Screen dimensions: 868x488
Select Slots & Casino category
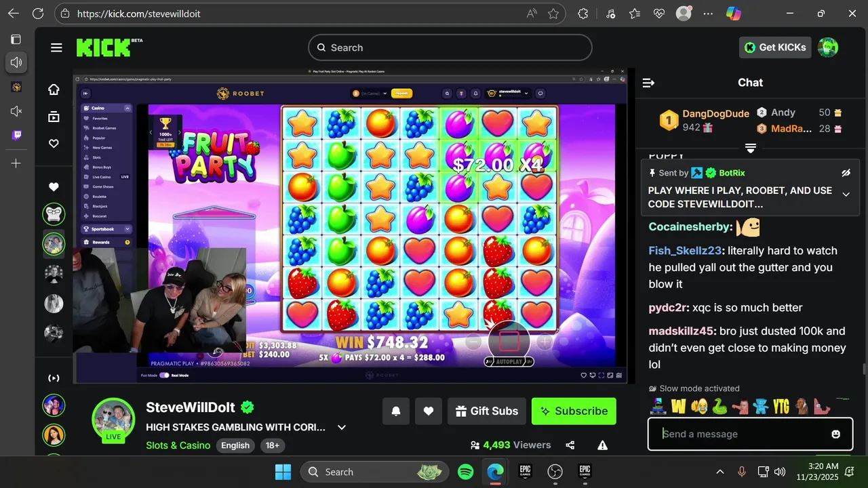pos(178,445)
